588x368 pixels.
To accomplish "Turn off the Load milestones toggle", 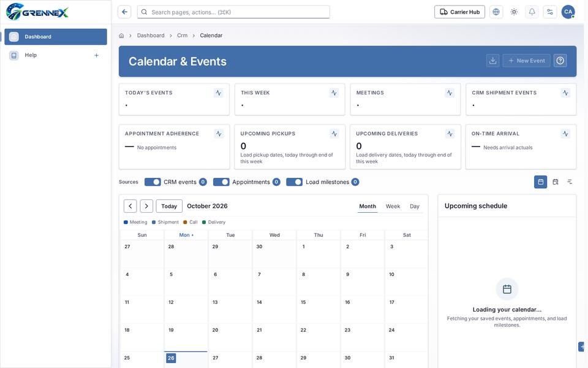I will (295, 182).
